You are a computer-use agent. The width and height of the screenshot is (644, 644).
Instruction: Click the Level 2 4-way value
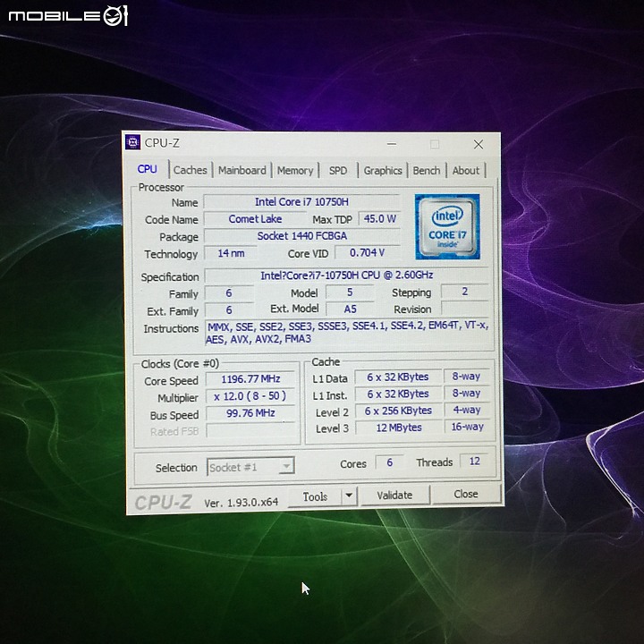(x=467, y=410)
